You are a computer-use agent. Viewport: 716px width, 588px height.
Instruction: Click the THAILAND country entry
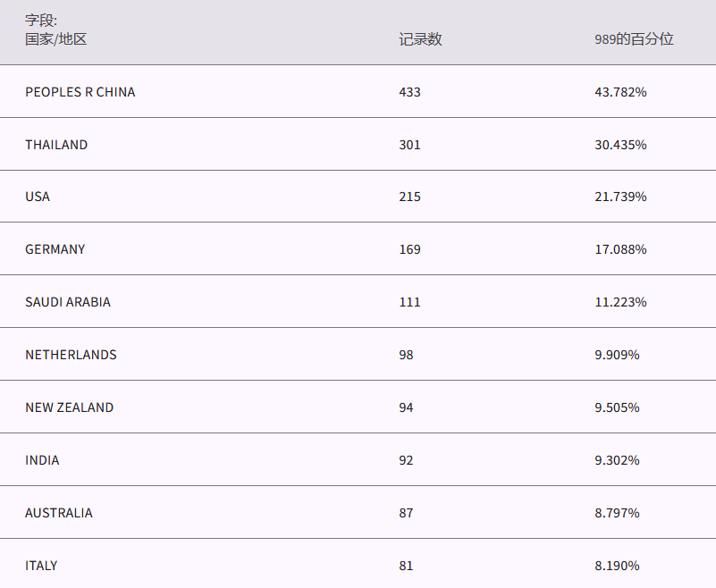click(x=56, y=145)
